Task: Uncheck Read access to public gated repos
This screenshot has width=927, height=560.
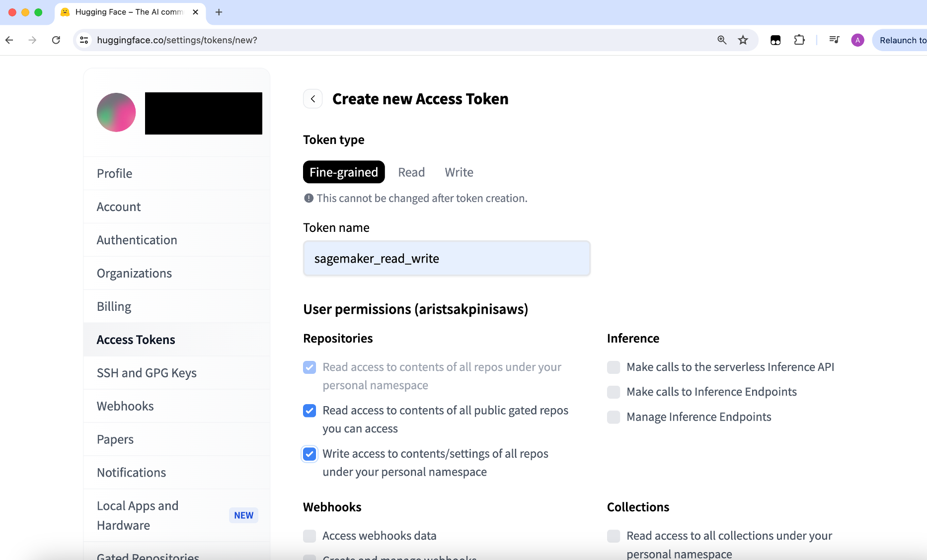Action: 309,411
